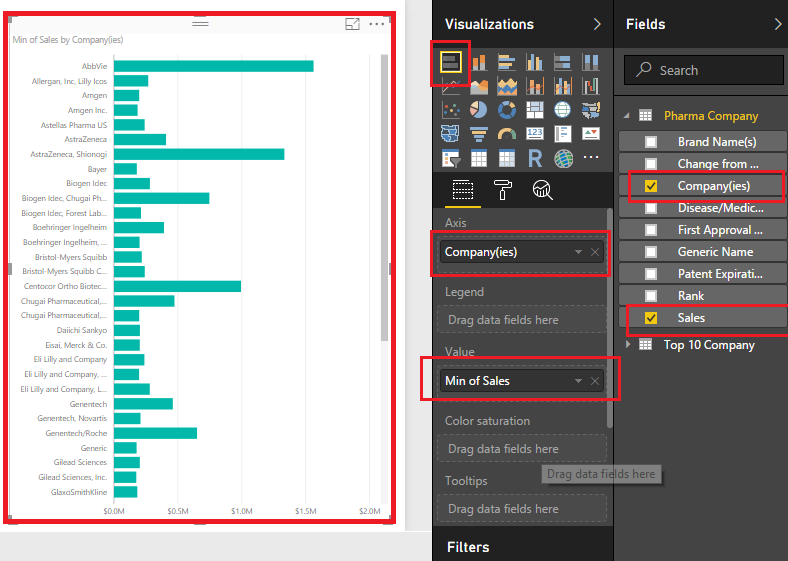788x561 pixels.
Task: Click the Visualizations pane scrollbar
Action: click(610, 318)
